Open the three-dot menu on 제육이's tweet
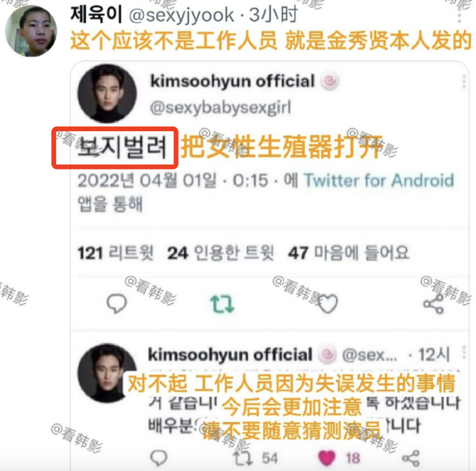 point(459,14)
